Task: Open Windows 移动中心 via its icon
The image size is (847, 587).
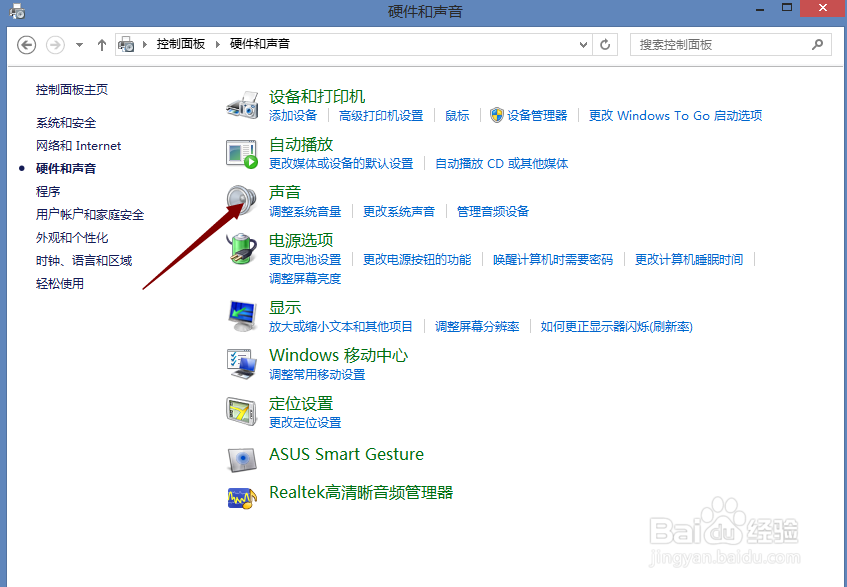Action: pyautogui.click(x=240, y=364)
